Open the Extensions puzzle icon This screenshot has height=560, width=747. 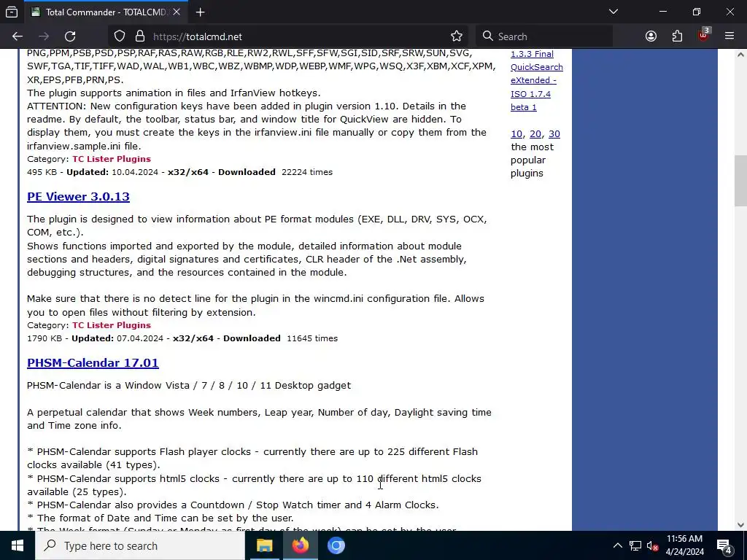click(x=677, y=36)
